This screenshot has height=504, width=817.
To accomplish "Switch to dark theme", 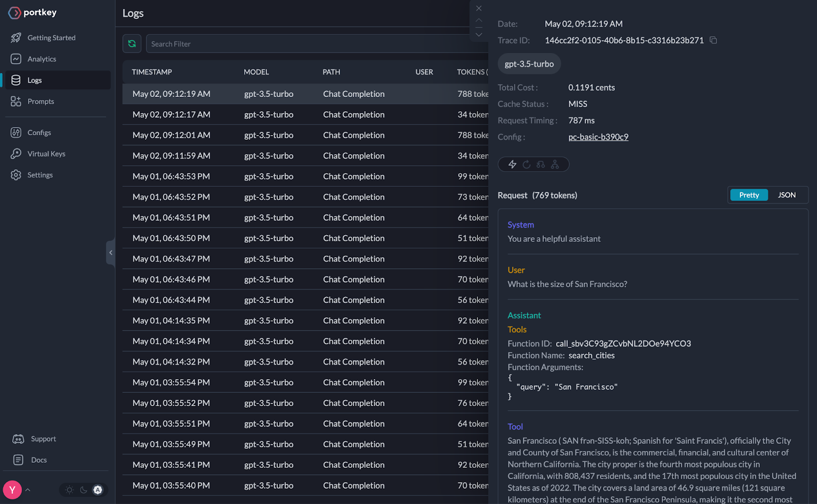I will tap(83, 490).
